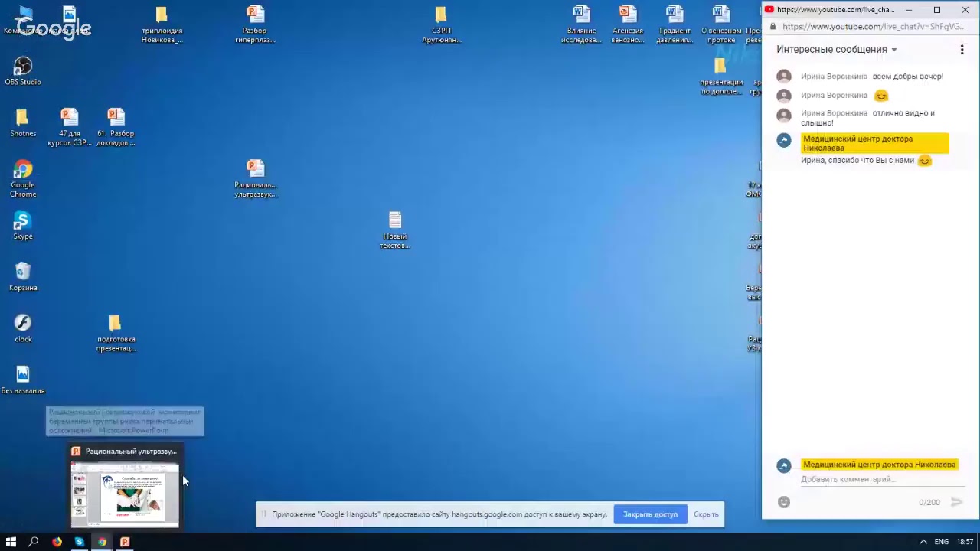Open the Рациональ... ультразвук presentation on desktop

[255, 178]
